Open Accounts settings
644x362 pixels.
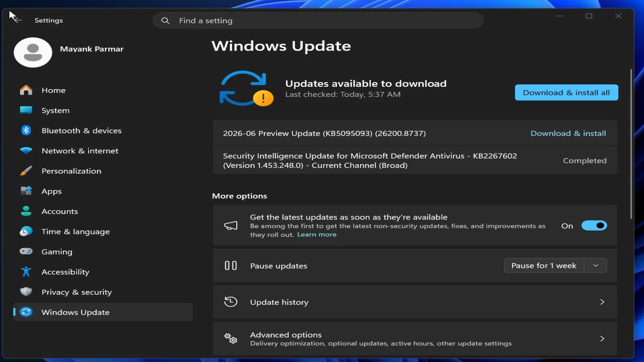click(x=103, y=211)
